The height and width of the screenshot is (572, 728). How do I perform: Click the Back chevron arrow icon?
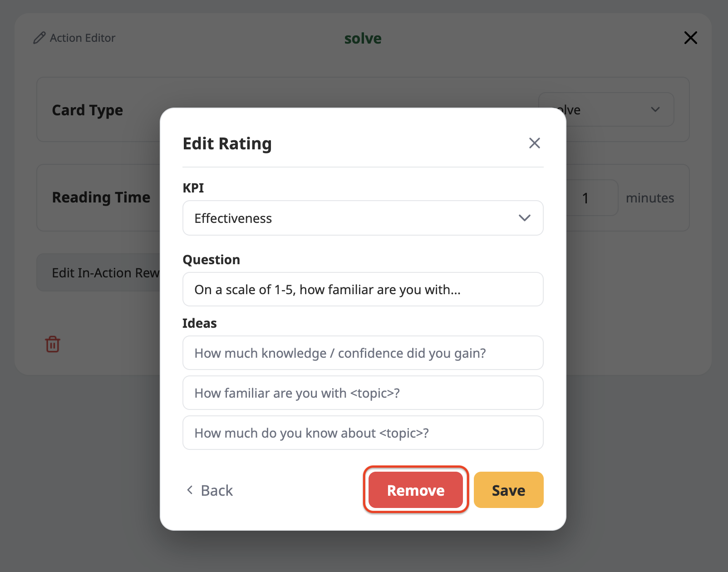click(x=190, y=490)
